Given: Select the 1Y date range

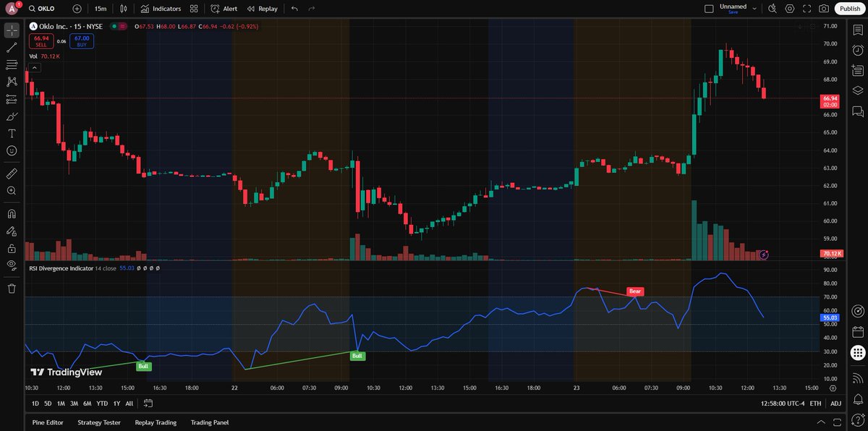Looking at the screenshot, I should (x=116, y=404).
